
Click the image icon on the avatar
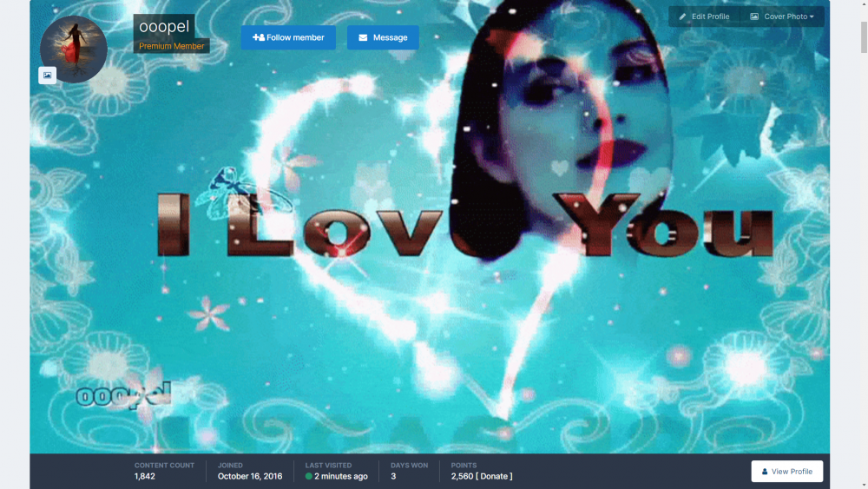(48, 76)
